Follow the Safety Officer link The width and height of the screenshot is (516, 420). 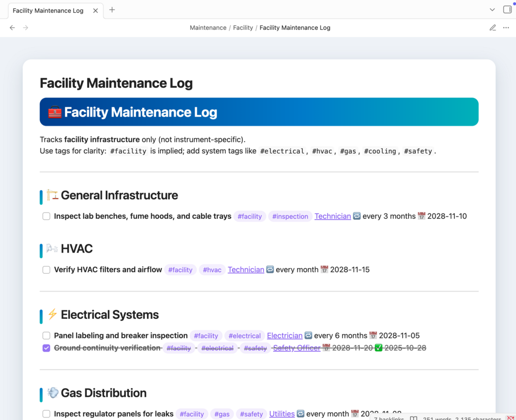[297, 348]
